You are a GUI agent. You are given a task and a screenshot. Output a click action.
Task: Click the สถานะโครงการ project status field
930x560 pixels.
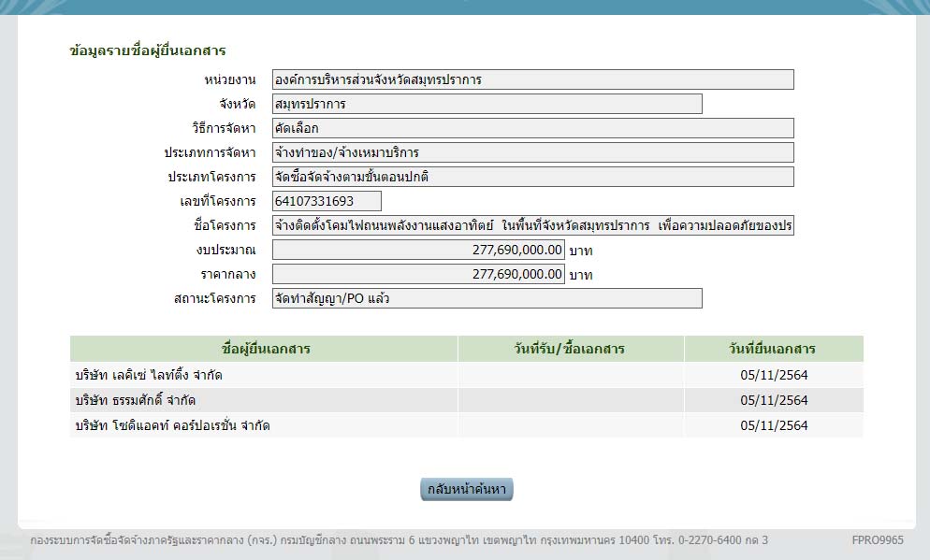click(x=487, y=298)
